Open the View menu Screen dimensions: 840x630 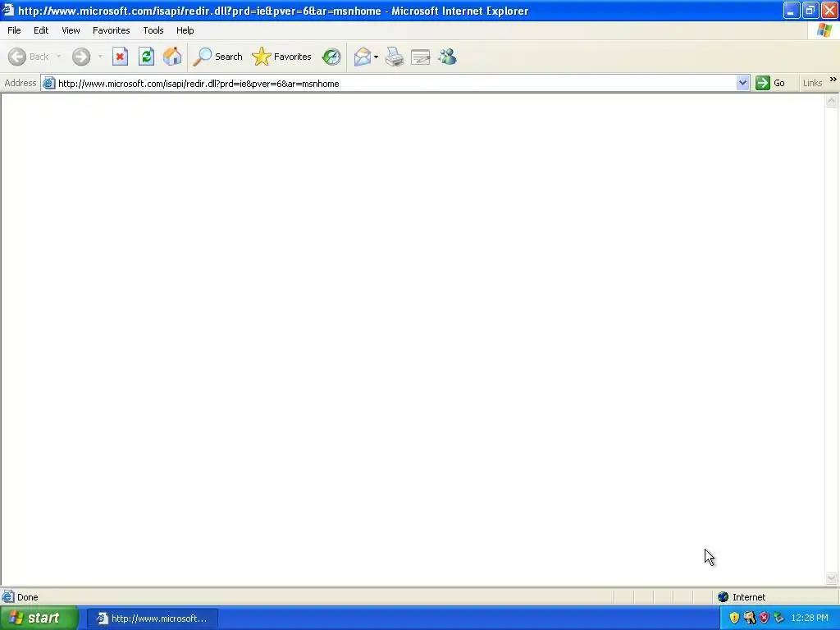pos(71,30)
